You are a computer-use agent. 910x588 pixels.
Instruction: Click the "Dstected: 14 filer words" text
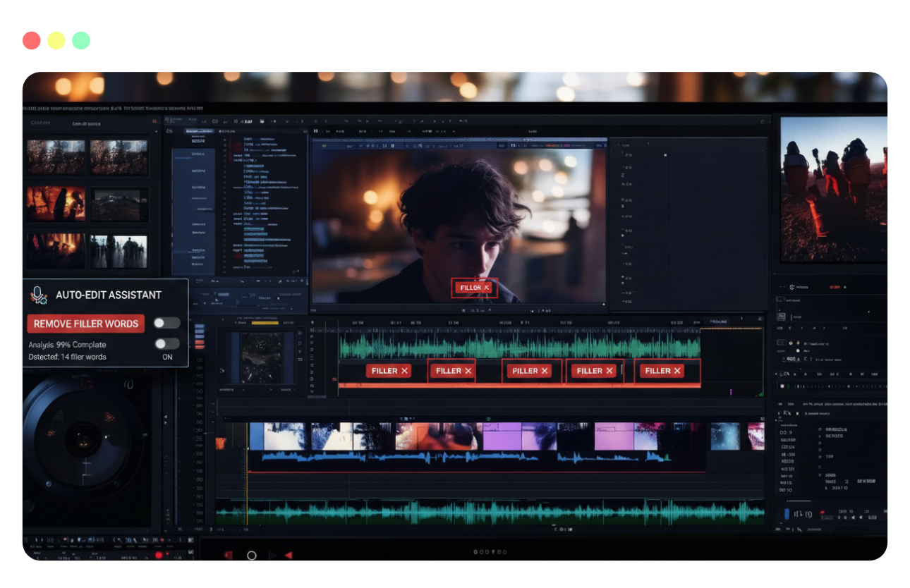67,357
